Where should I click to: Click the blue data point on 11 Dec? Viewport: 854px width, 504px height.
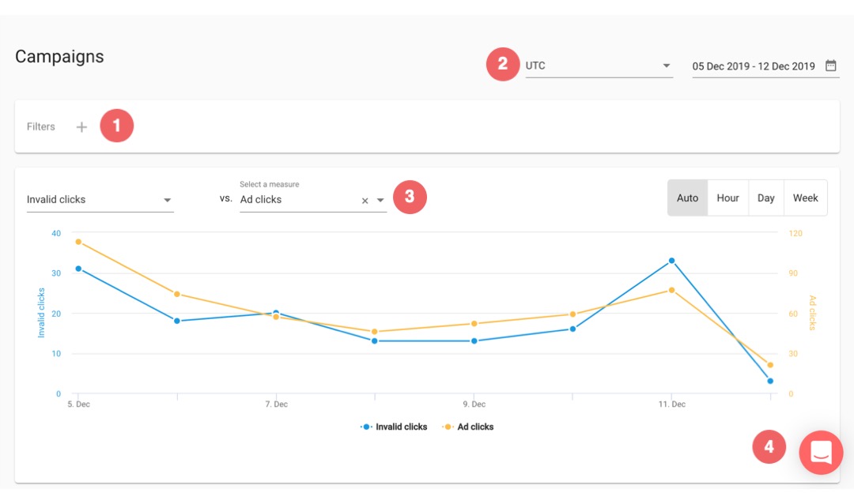click(671, 261)
